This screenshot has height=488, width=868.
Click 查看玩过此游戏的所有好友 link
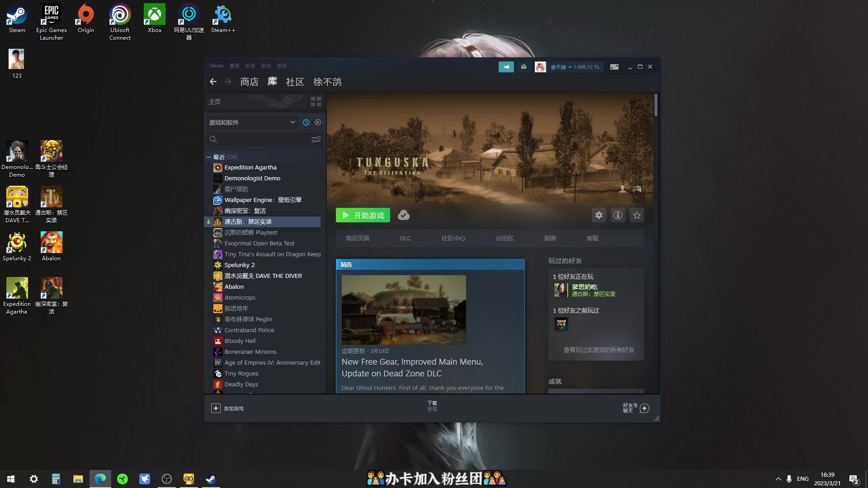(599, 350)
